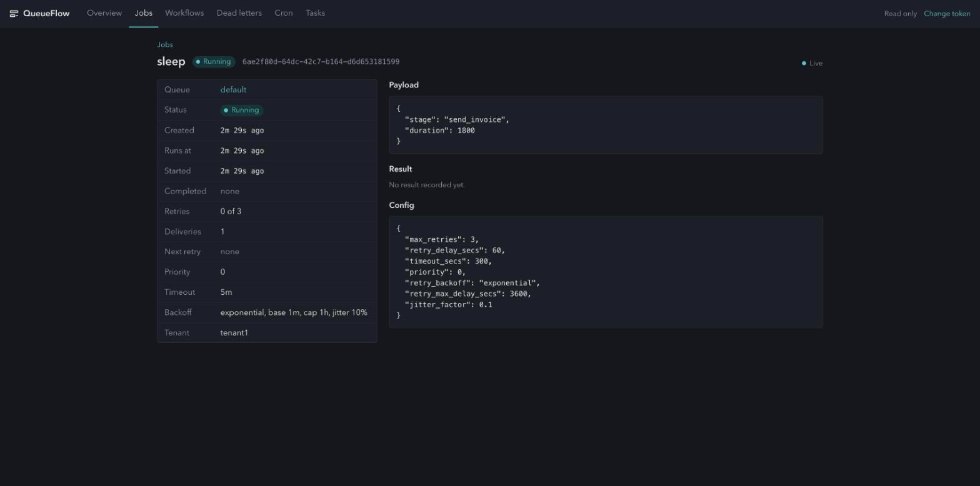Click the "jitter_factor": 0.1 config line
980x486 pixels.
449,305
